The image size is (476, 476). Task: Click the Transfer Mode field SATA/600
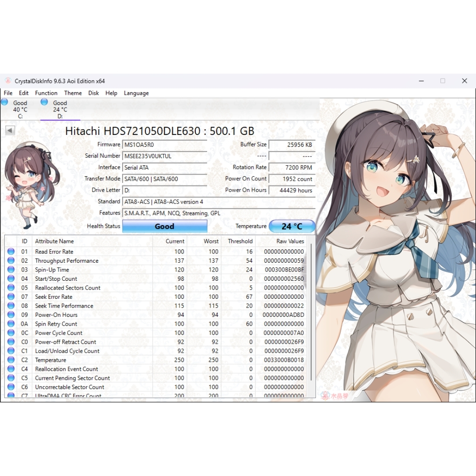(164, 179)
